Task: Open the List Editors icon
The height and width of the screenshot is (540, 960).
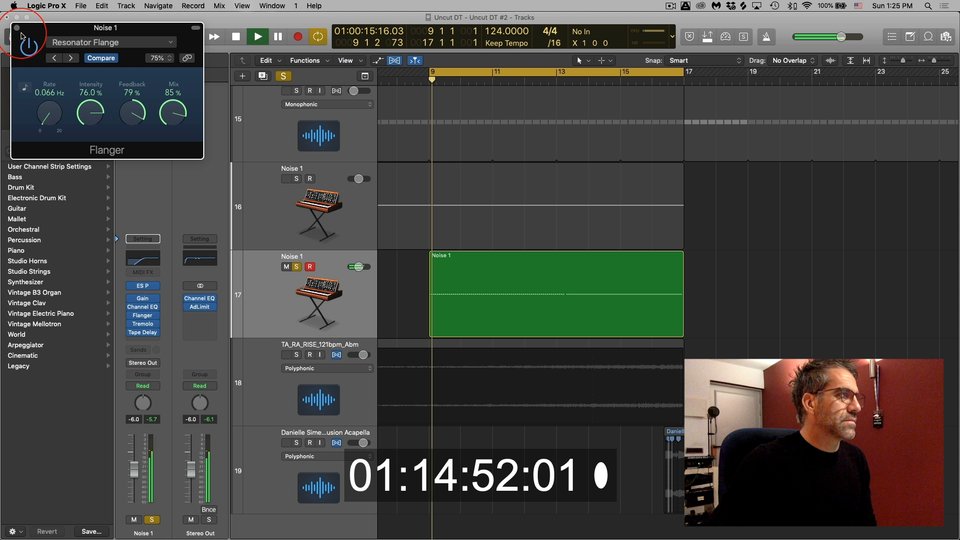Action: (892, 37)
